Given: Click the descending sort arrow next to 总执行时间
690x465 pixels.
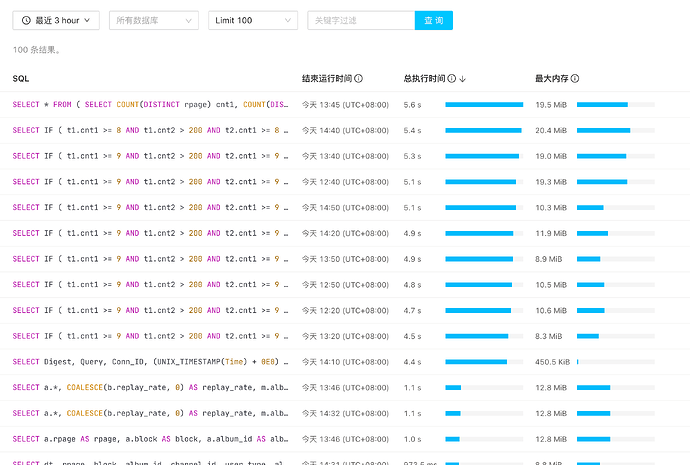Looking at the screenshot, I should 463,78.
